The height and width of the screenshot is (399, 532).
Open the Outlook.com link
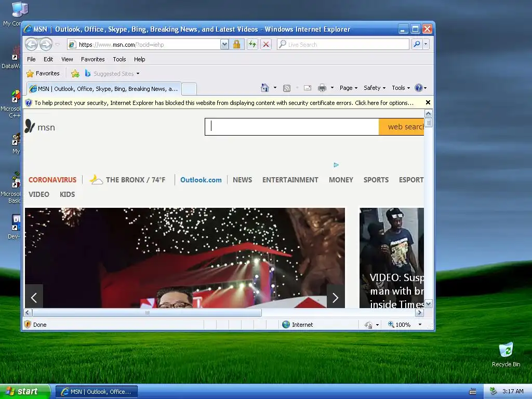point(201,180)
